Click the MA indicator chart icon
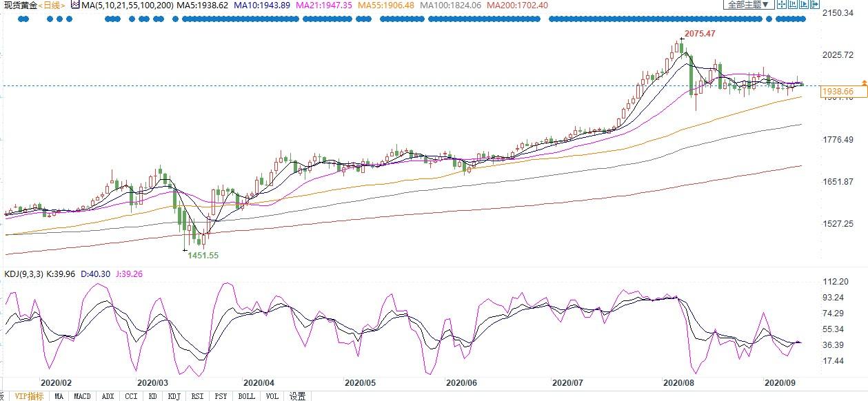 [x=74, y=5]
